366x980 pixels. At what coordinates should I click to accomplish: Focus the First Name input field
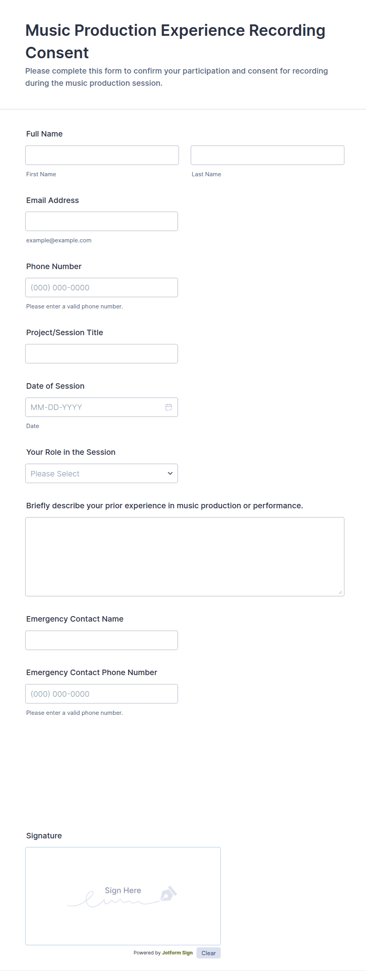coord(102,155)
